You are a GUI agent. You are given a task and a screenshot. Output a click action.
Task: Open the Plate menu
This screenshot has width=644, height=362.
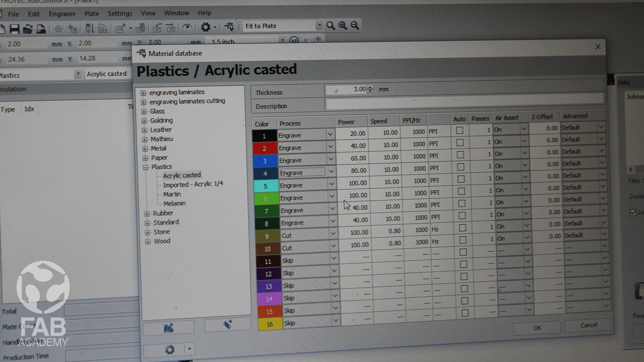[92, 13]
